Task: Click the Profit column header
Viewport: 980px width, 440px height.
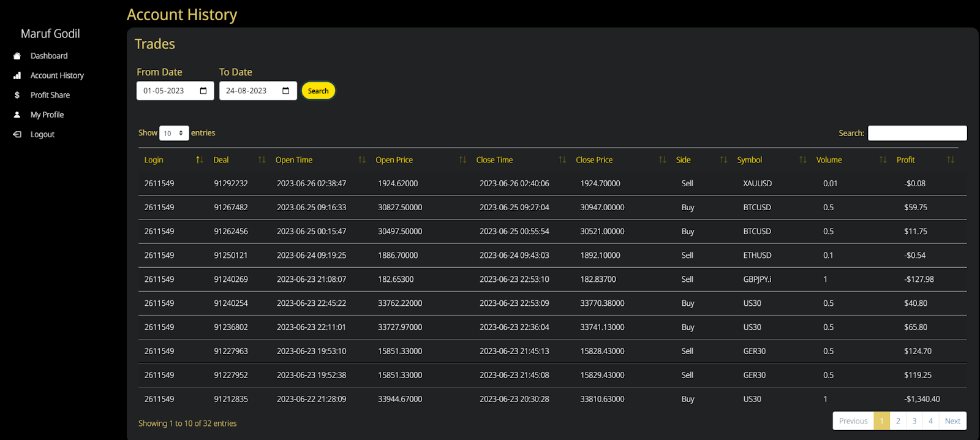Action: [x=905, y=160]
